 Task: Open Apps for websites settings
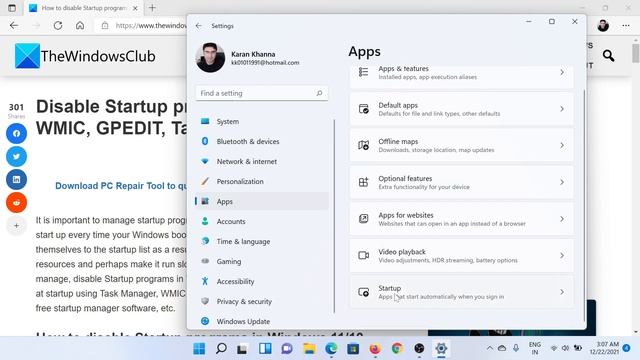tap(461, 219)
